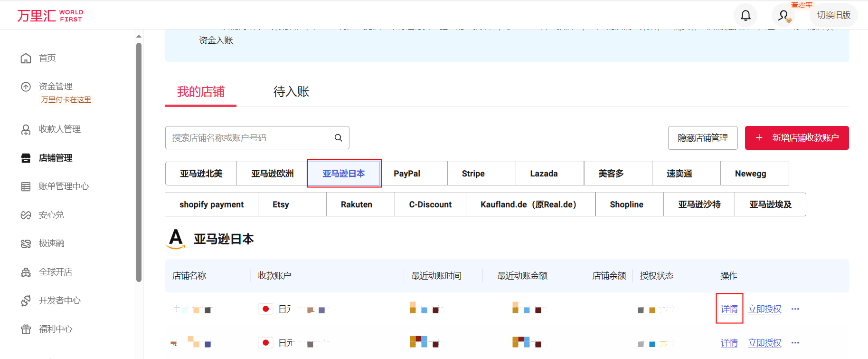Select the Shopline platform tab
Viewport: 868px width, 359px height.
(630, 204)
